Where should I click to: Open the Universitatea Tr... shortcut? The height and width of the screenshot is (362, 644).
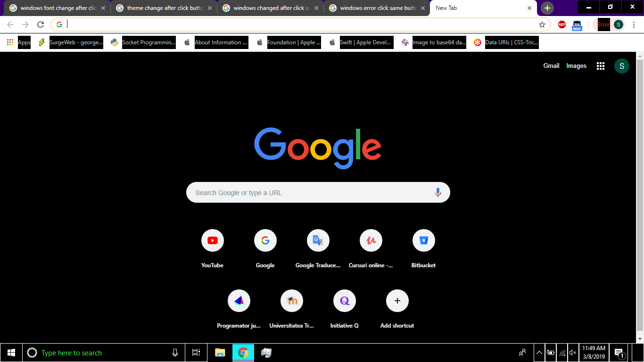tap(292, 309)
